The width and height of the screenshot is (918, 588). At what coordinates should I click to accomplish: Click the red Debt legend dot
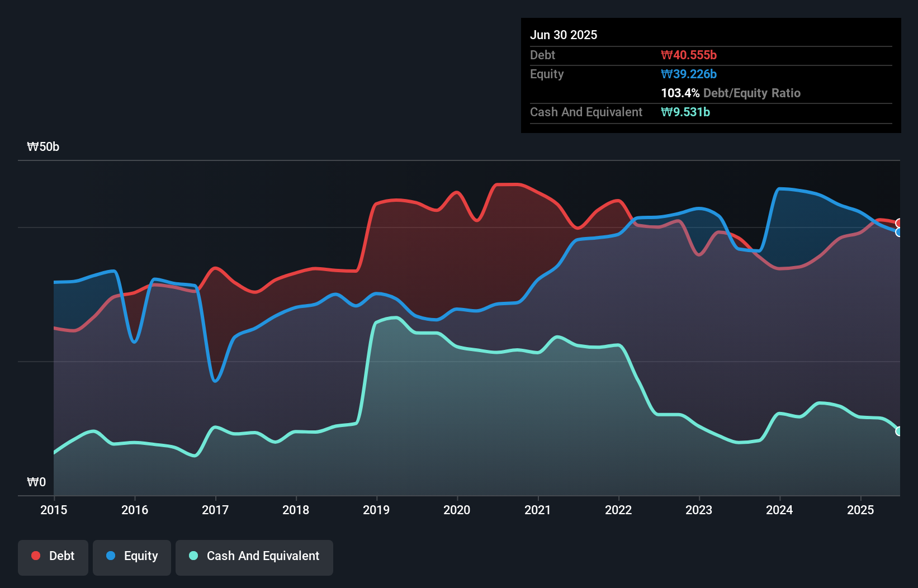click(x=35, y=556)
